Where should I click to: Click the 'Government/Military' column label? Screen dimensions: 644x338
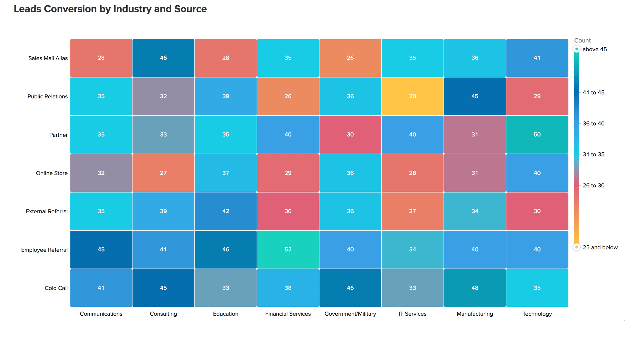350,314
